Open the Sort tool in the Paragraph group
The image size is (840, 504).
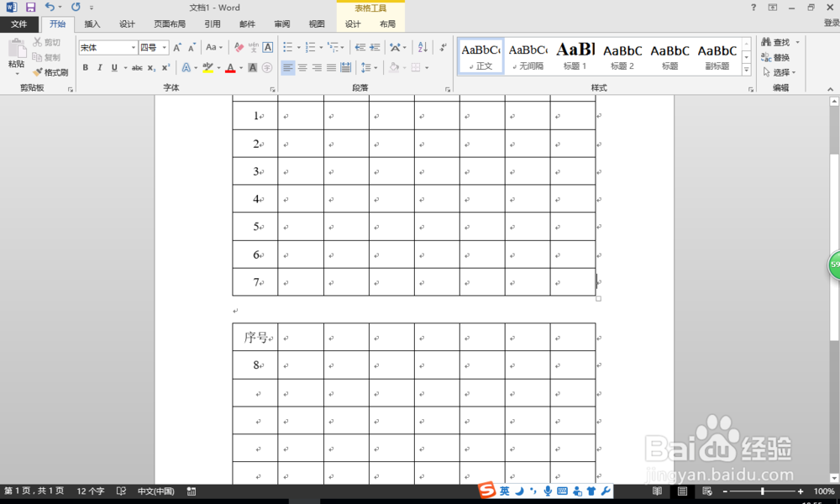click(423, 47)
